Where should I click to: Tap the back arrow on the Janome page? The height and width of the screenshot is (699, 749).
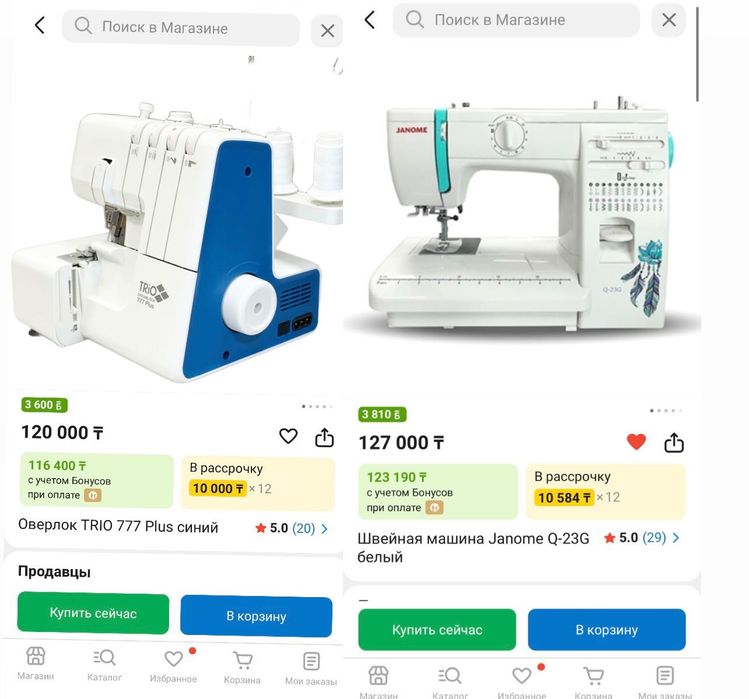click(x=370, y=20)
